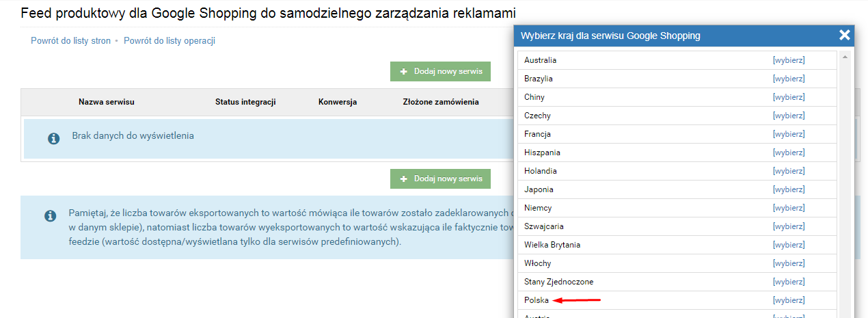Choose [wybierz] for Polska
This screenshot has height=318, width=868.
point(789,300)
